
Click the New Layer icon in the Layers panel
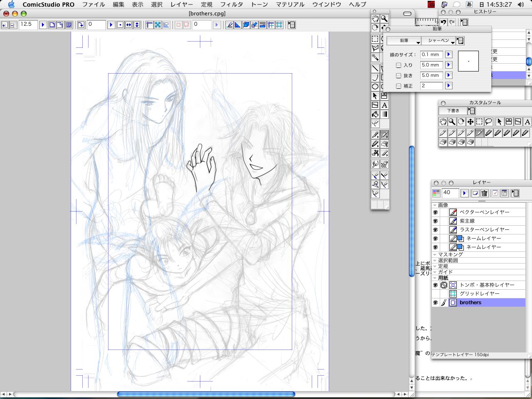click(x=475, y=193)
